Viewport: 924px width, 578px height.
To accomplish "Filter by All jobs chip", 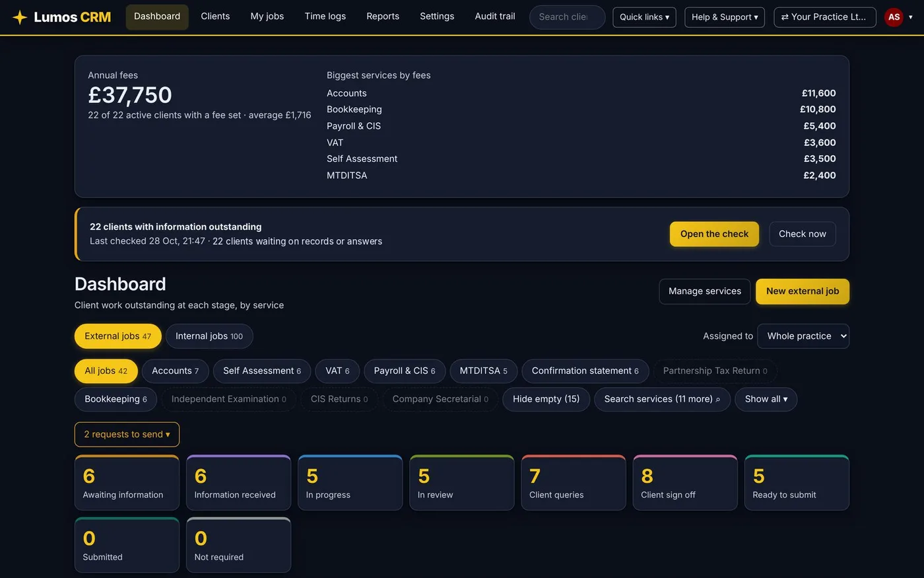I will pos(106,371).
